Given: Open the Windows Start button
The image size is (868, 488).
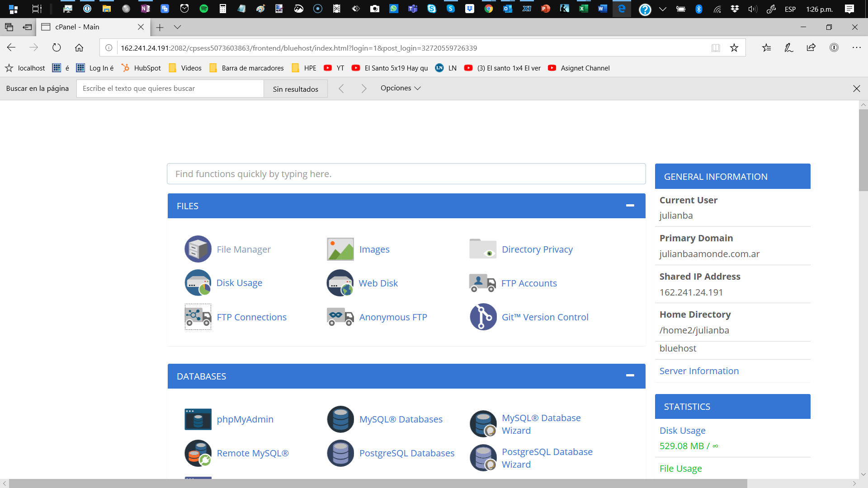Looking at the screenshot, I should click(13, 9).
